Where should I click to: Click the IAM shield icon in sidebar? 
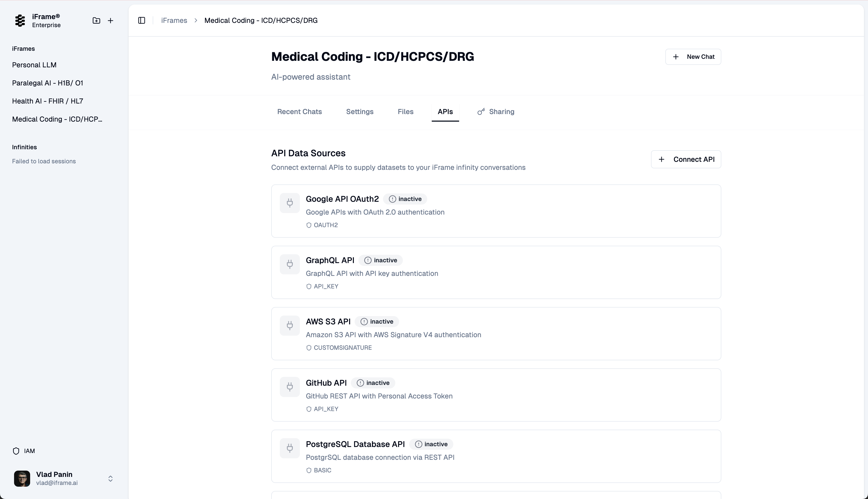pos(16,451)
